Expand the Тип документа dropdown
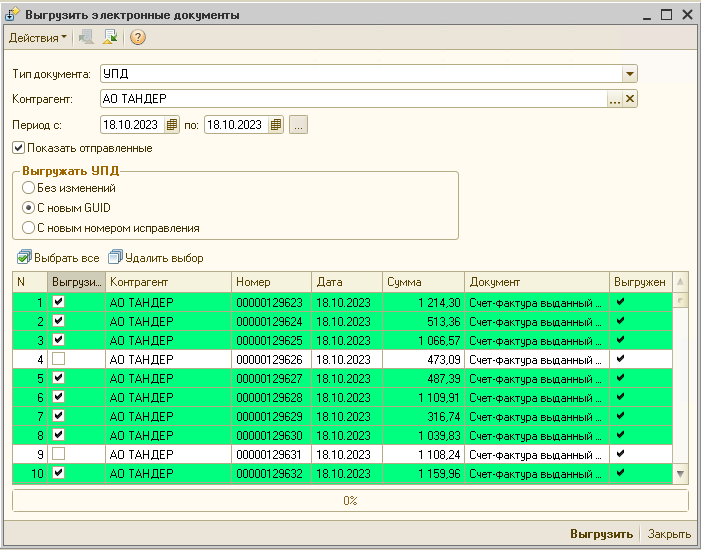Image resolution: width=701 pixels, height=550 pixels. (x=629, y=74)
